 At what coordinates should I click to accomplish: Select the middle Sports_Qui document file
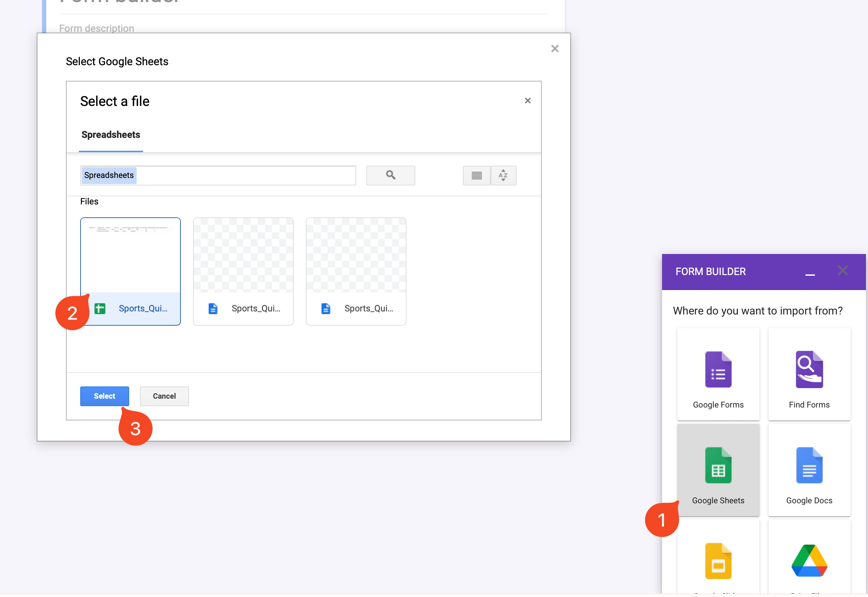(243, 272)
